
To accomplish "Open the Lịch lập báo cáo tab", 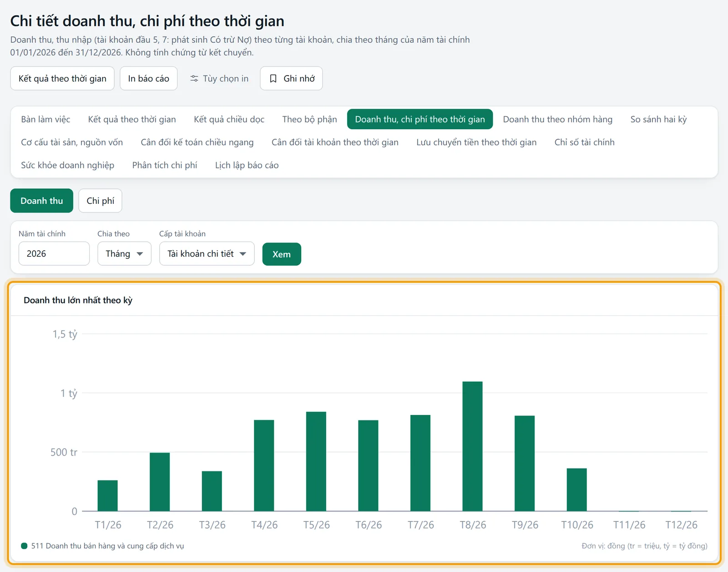I will (x=247, y=165).
